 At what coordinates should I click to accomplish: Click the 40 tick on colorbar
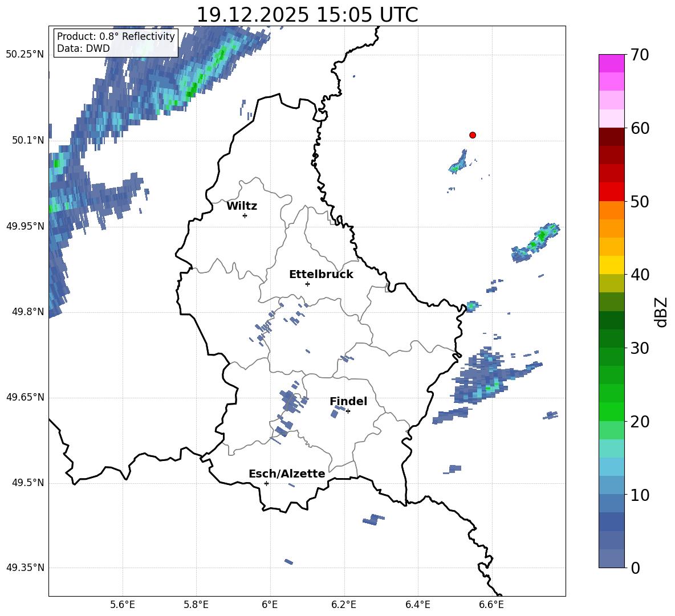(x=640, y=275)
